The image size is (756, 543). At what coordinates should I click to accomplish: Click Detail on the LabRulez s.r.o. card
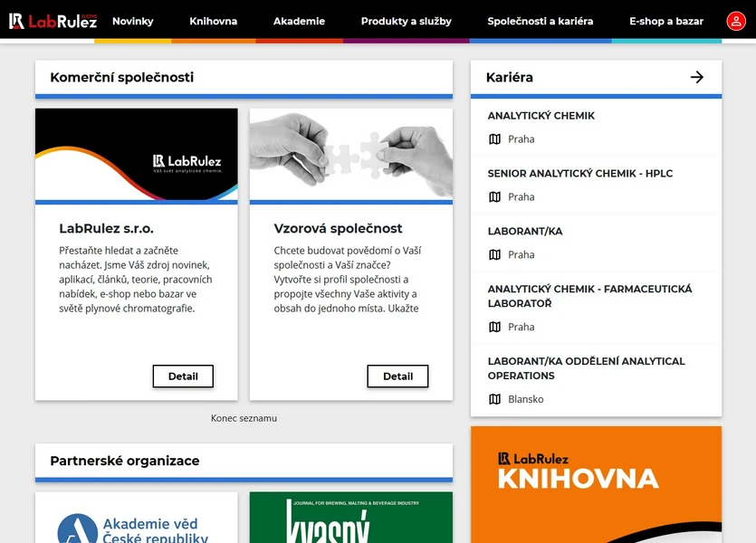pos(183,376)
